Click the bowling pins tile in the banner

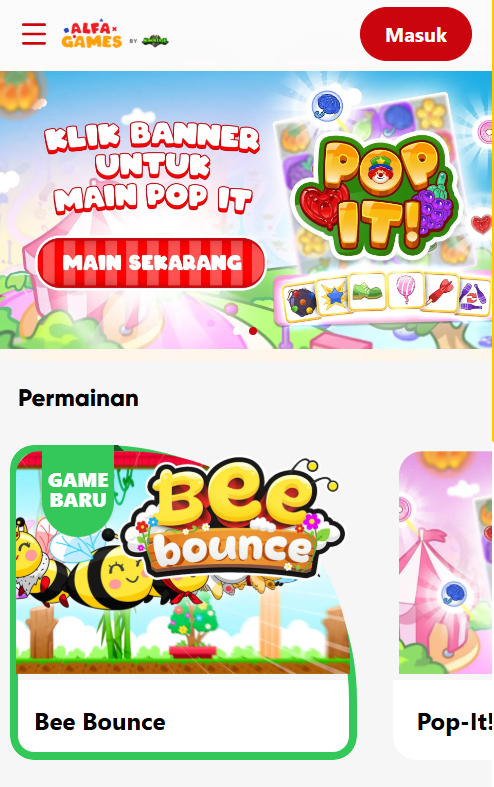[474, 298]
